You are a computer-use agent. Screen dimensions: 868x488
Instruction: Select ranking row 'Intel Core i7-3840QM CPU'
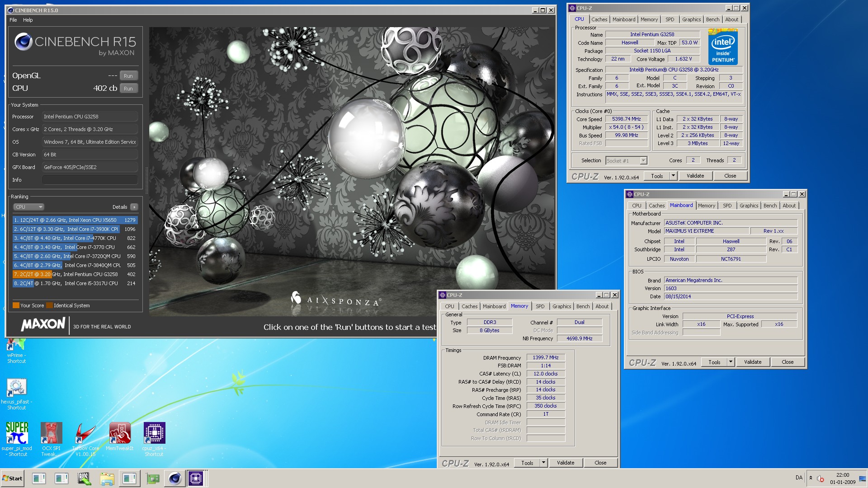(75, 265)
